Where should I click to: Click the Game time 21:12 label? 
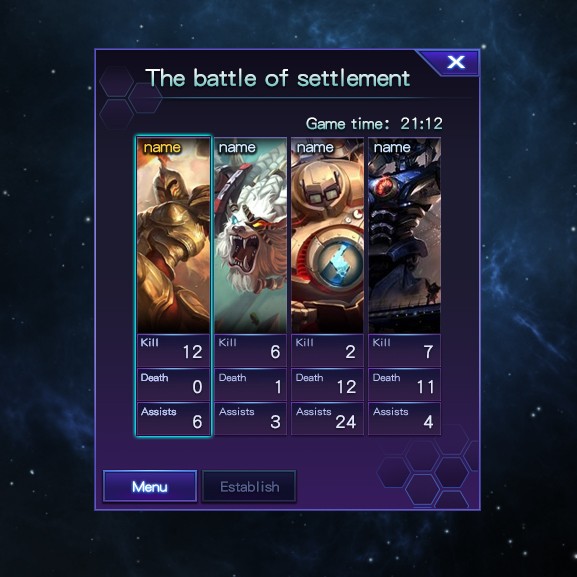[x=374, y=123]
